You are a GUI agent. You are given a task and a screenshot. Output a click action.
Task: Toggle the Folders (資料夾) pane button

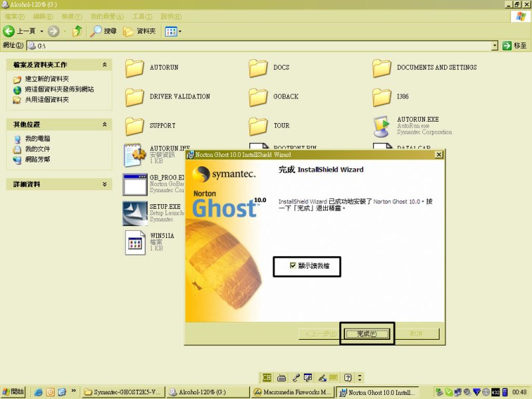click(x=140, y=31)
